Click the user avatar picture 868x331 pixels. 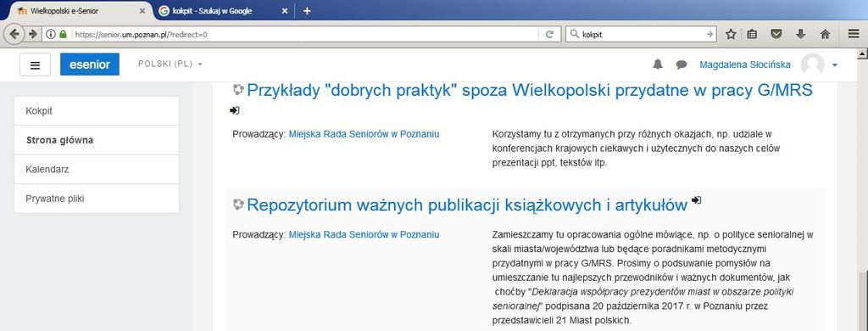click(x=813, y=65)
